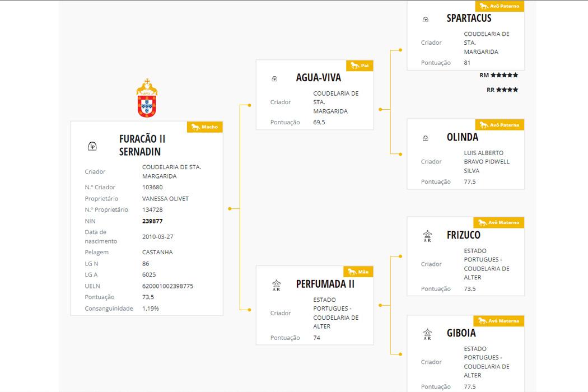This screenshot has height=392, width=588.
Task: Click the Mãe badge on Perfumada II card
Action: point(358,272)
